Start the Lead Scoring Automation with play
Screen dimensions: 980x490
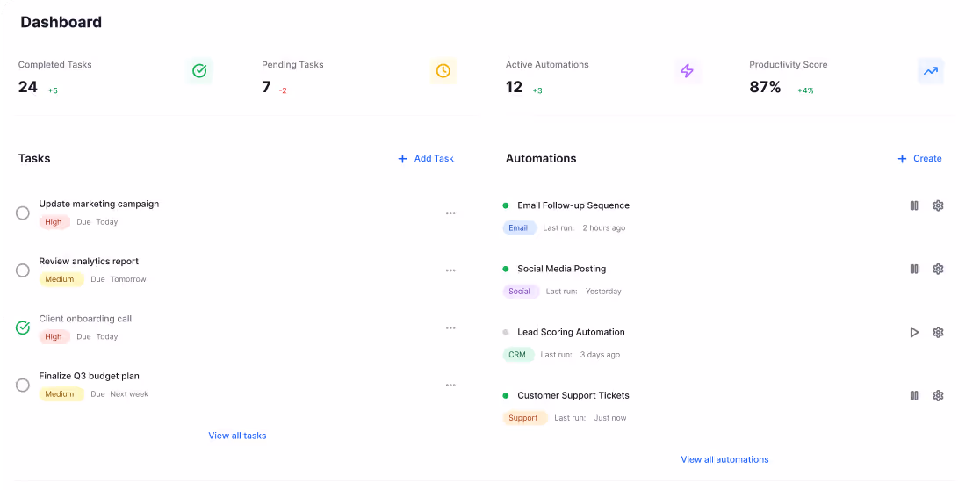914,332
